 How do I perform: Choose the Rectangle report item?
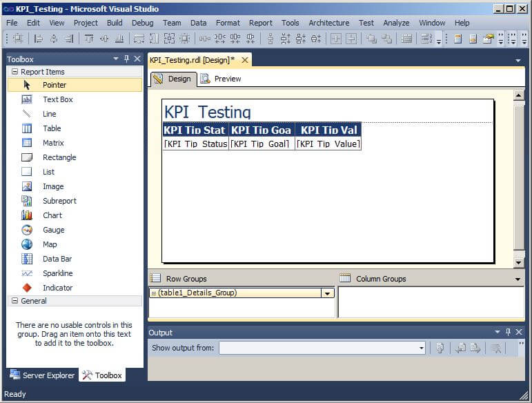point(75,157)
